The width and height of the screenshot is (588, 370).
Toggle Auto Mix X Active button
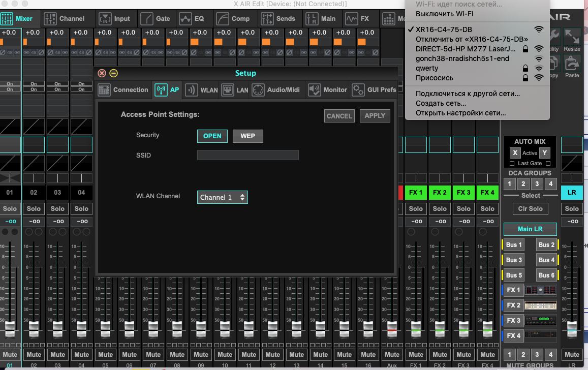(x=515, y=153)
